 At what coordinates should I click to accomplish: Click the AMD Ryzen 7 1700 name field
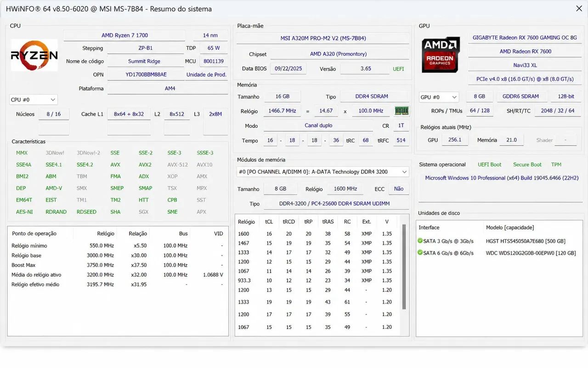tap(124, 35)
